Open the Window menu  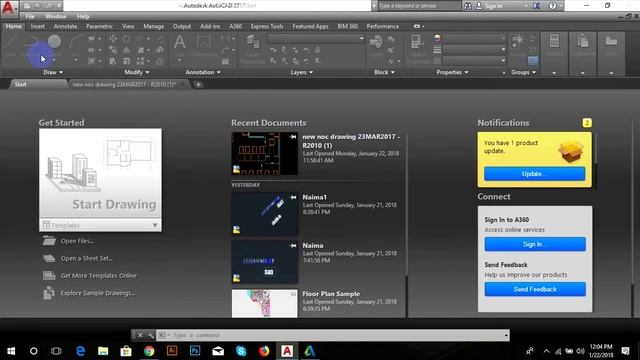(x=56, y=16)
